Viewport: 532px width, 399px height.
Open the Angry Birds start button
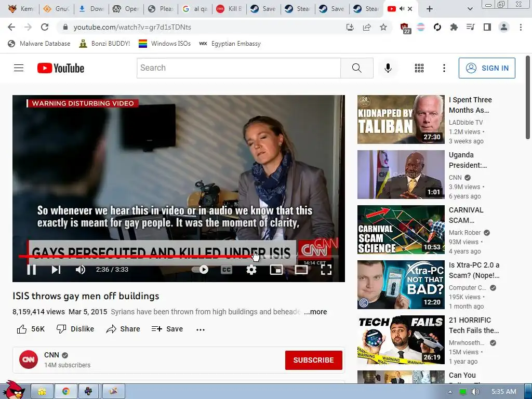pyautogui.click(x=14, y=391)
